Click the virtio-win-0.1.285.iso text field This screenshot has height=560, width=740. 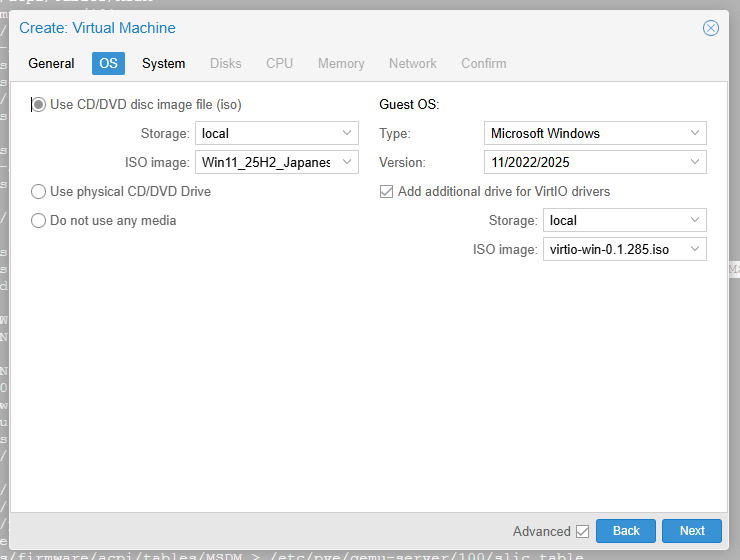(610, 249)
